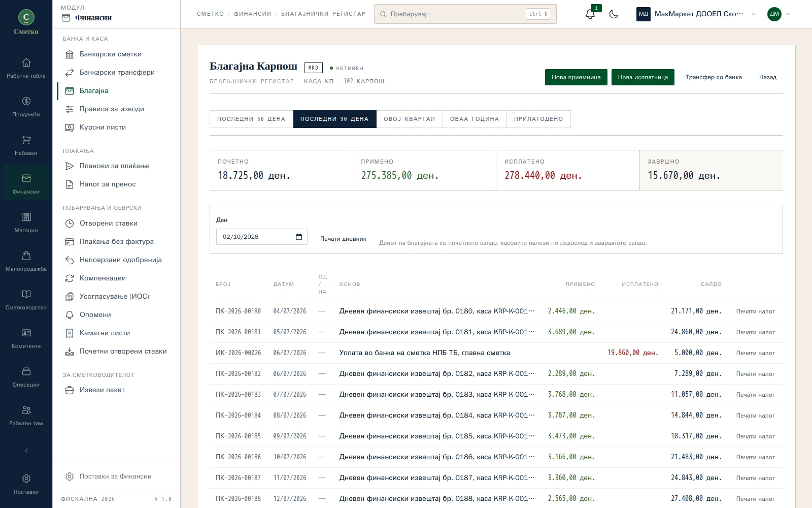This screenshot has height=508, width=812.
Task: Click the Сметко logo
Action: click(26, 22)
